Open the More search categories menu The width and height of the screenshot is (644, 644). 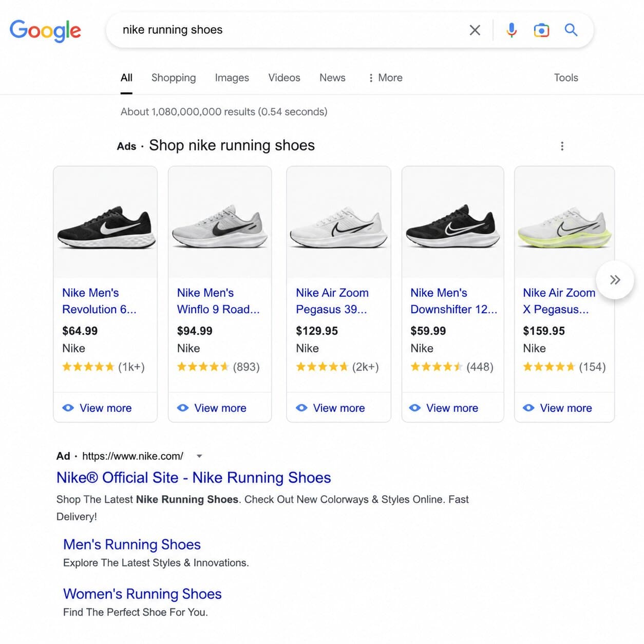click(386, 78)
